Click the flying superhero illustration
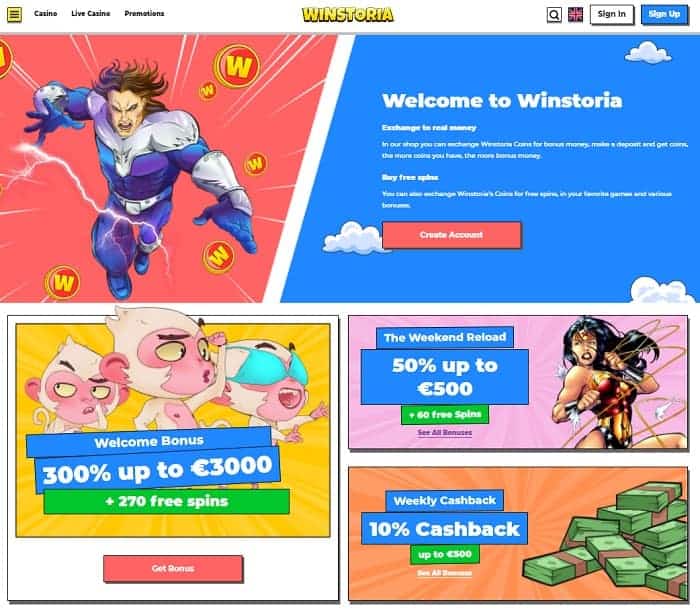 143,179
